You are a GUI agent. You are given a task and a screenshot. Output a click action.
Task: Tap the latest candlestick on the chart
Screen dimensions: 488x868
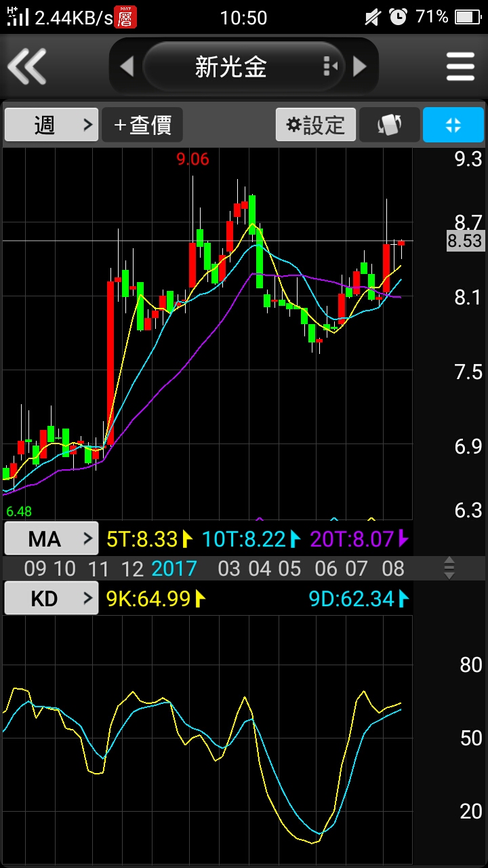point(401,244)
